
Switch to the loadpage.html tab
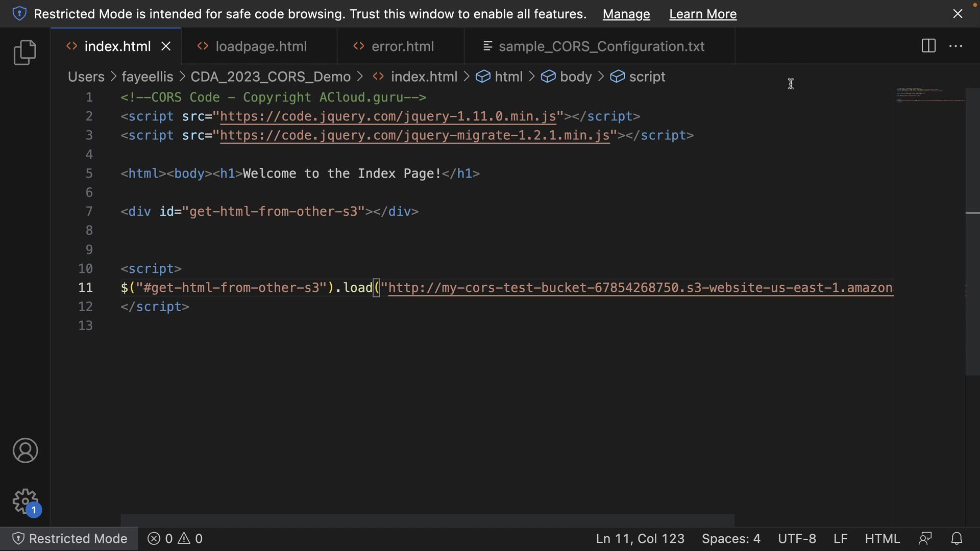261,46
